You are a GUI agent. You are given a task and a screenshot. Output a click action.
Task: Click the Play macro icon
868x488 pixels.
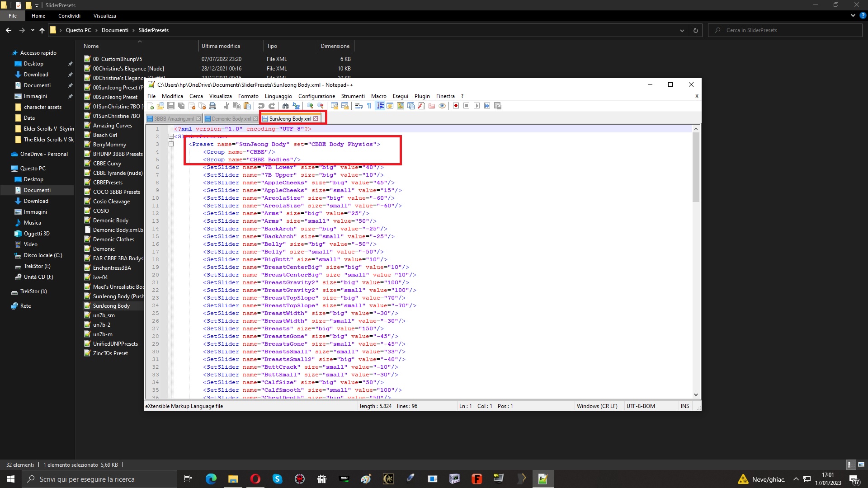[476, 106]
